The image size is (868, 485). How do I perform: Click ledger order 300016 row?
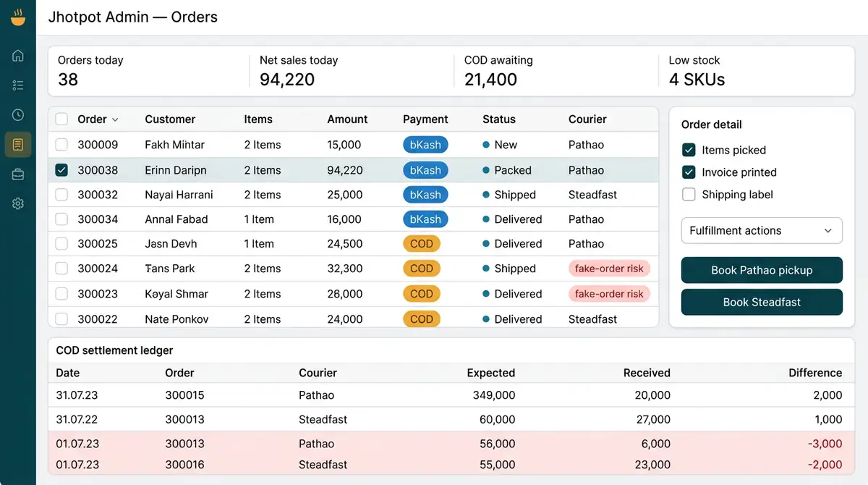(451, 465)
